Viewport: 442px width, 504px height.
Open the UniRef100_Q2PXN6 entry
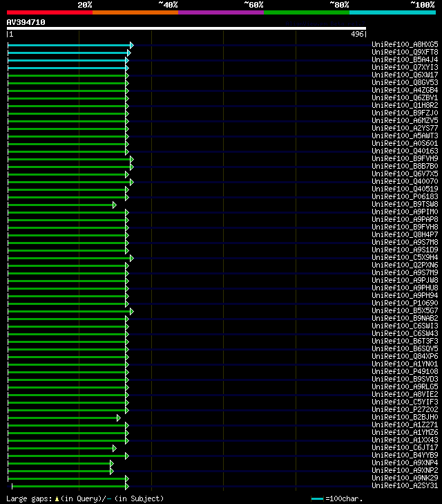(405, 265)
